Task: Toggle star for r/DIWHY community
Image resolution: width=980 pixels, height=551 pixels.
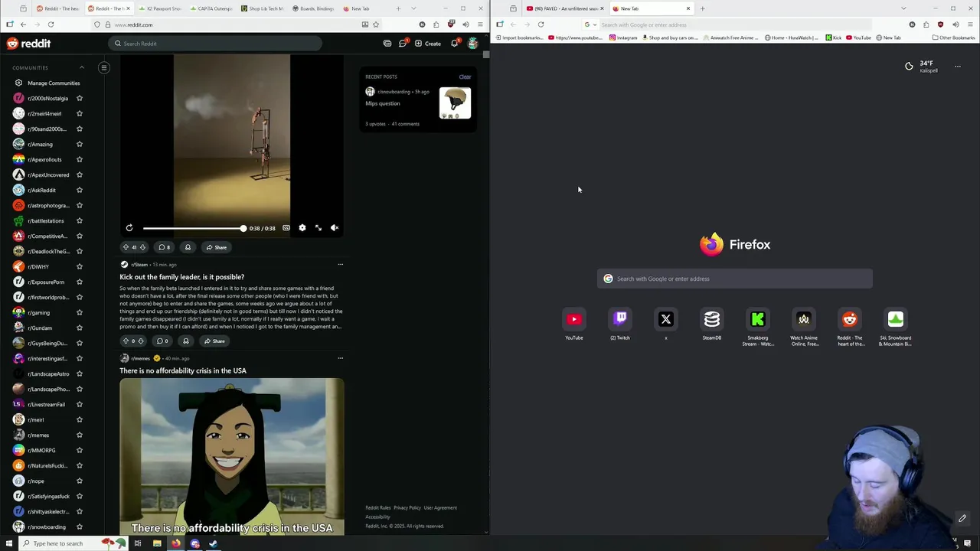Action: coord(79,266)
